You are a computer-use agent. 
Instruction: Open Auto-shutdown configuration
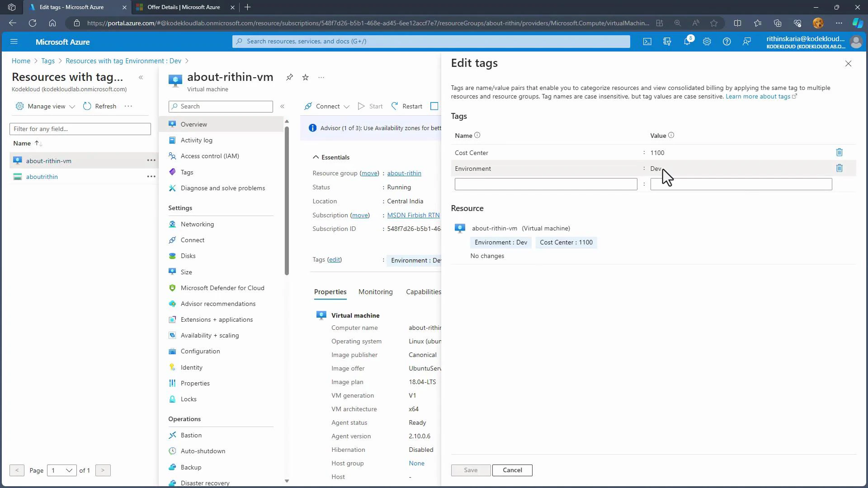203,451
